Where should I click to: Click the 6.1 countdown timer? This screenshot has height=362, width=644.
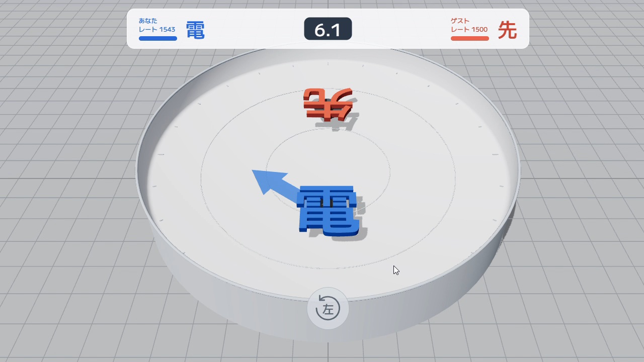click(x=328, y=29)
